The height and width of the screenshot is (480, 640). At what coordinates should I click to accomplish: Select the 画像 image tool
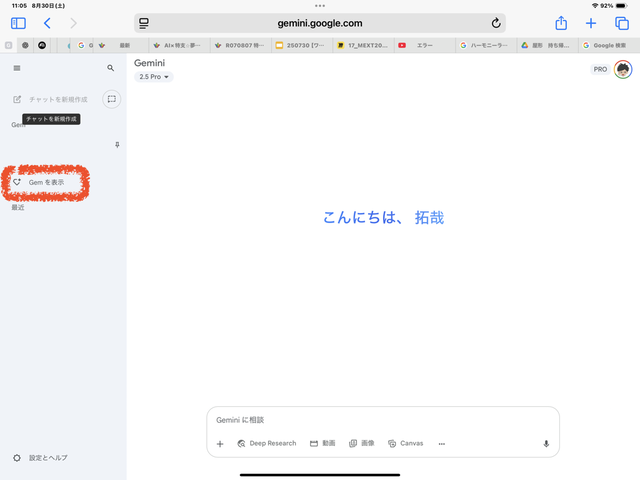point(362,443)
